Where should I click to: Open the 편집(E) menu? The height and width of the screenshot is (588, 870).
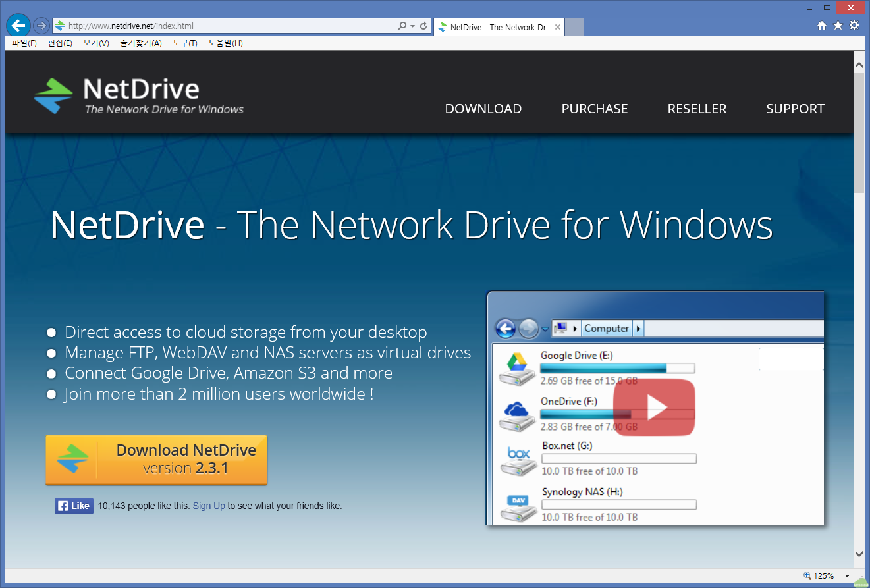pyautogui.click(x=60, y=43)
